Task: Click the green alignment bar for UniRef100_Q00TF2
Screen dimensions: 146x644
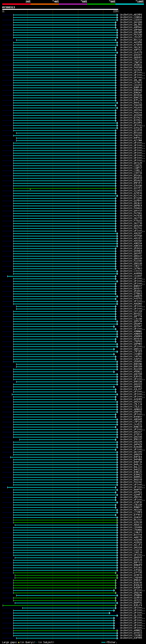Action: coord(65,188)
